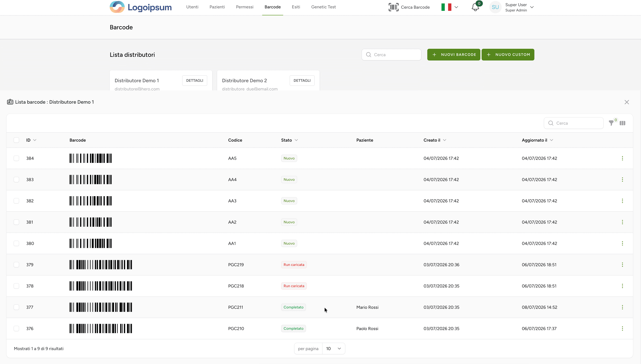Open row actions menu for ID 383
Viewport: 641px width, 364px height.
(x=622, y=179)
